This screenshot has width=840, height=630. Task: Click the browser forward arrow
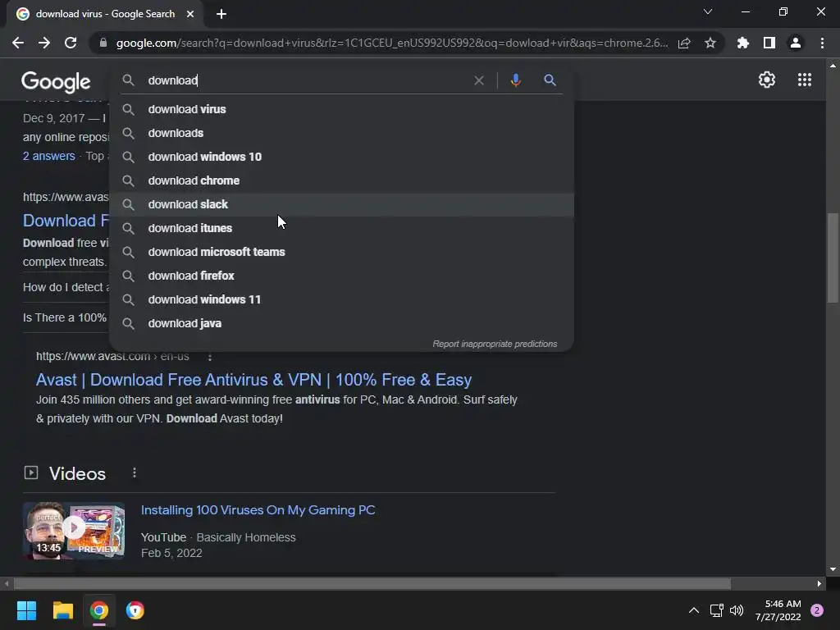(x=44, y=43)
